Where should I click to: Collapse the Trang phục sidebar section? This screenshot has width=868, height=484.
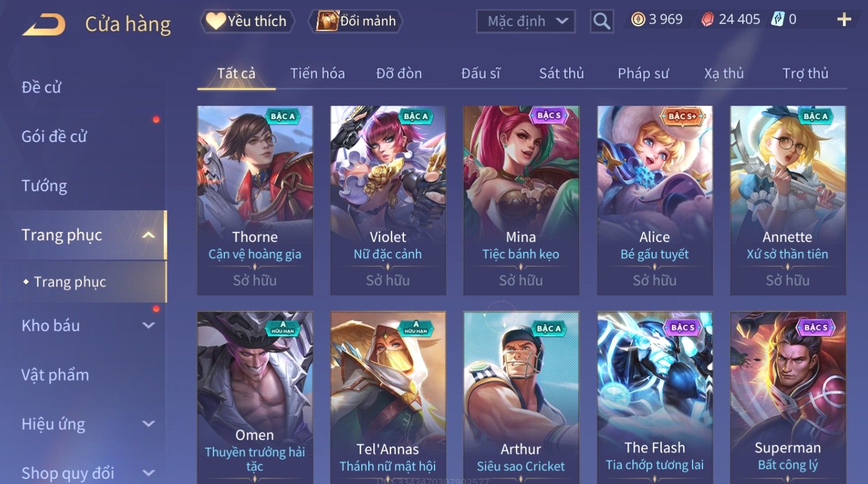[148, 235]
